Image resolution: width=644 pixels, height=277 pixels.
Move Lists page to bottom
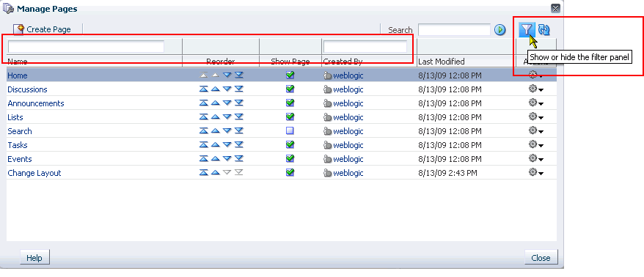click(x=239, y=117)
